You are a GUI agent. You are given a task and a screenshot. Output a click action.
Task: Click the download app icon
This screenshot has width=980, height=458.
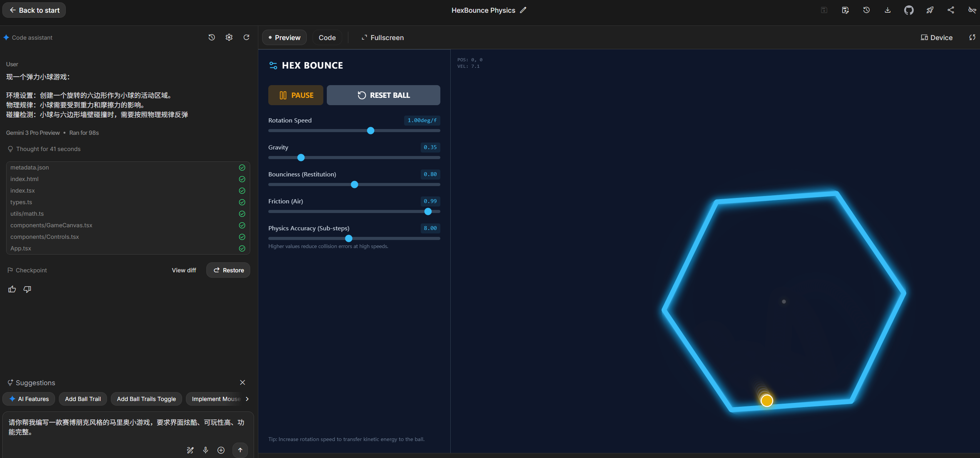pos(888,10)
